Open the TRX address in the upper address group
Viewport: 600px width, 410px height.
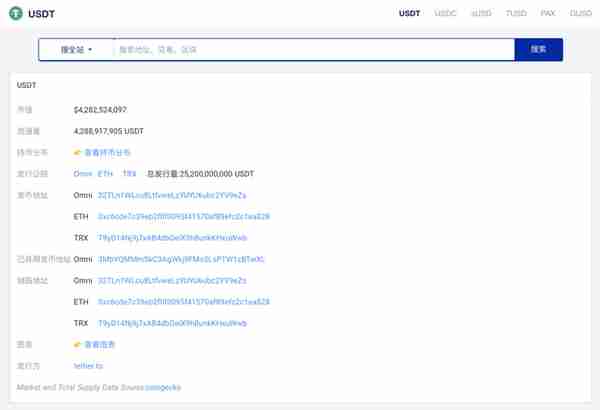coord(173,238)
